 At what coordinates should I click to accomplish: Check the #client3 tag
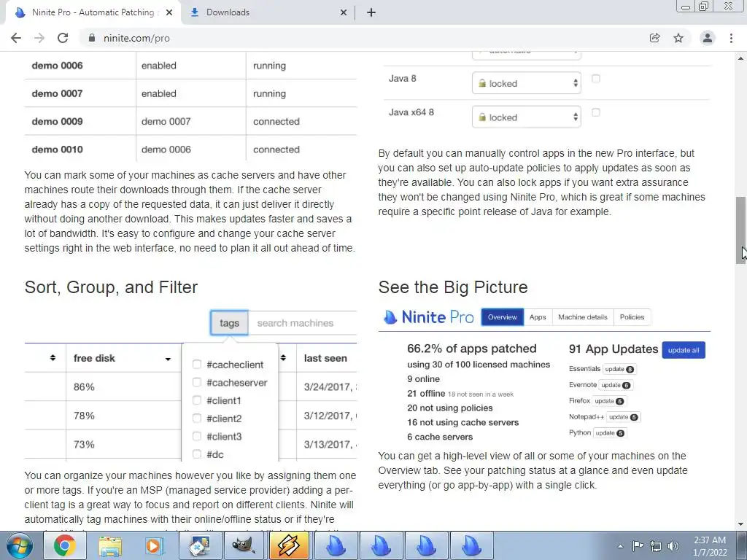tap(197, 436)
